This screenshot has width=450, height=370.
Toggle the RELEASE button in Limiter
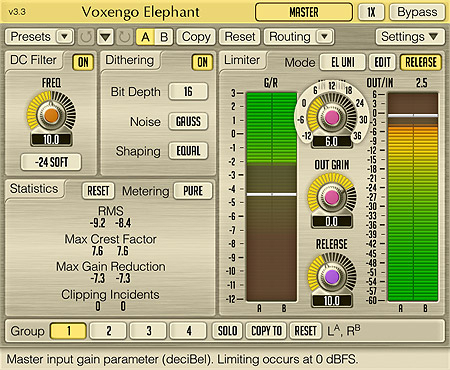421,62
